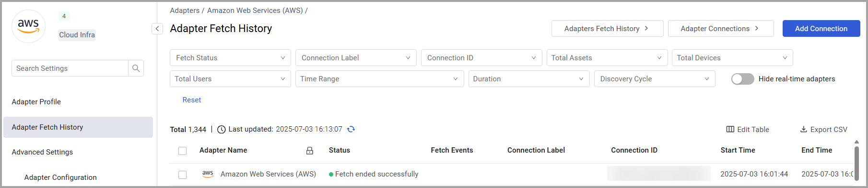Click the Add Connection button
The width and height of the screenshot is (868, 188).
point(821,29)
